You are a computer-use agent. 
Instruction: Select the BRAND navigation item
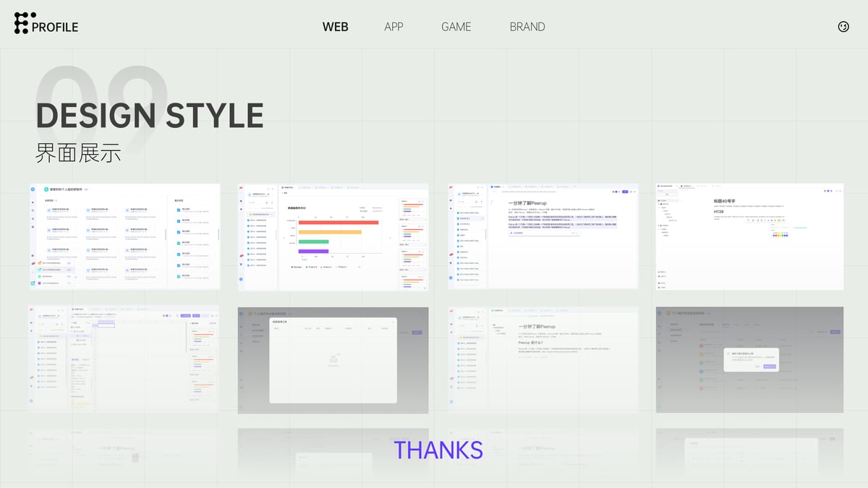[x=527, y=27]
